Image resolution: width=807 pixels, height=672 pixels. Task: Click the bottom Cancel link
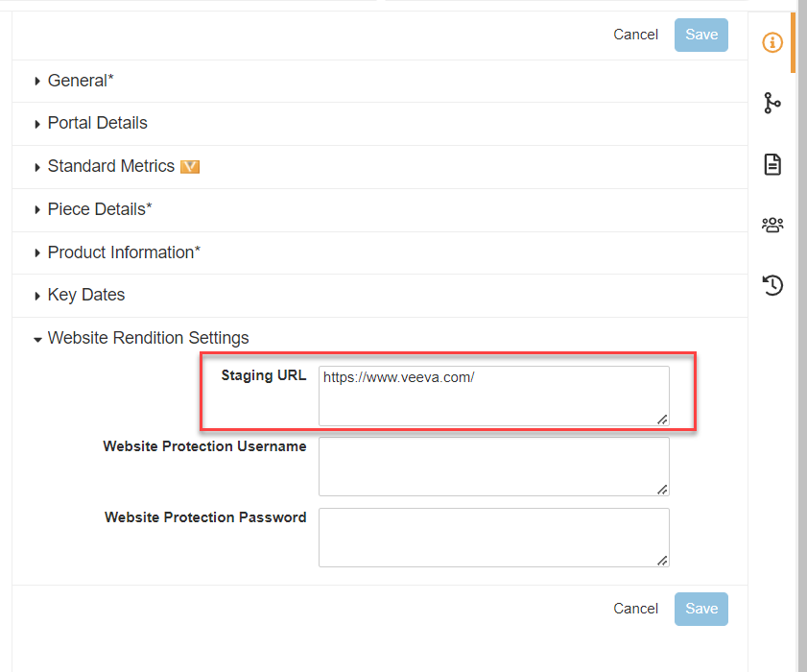(635, 609)
